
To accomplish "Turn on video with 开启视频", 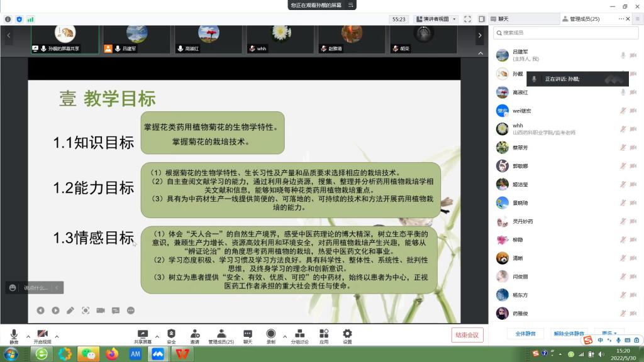I will point(42,334).
